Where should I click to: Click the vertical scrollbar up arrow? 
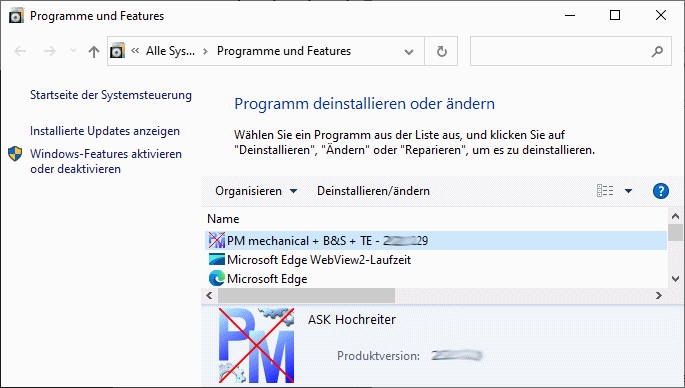click(675, 216)
